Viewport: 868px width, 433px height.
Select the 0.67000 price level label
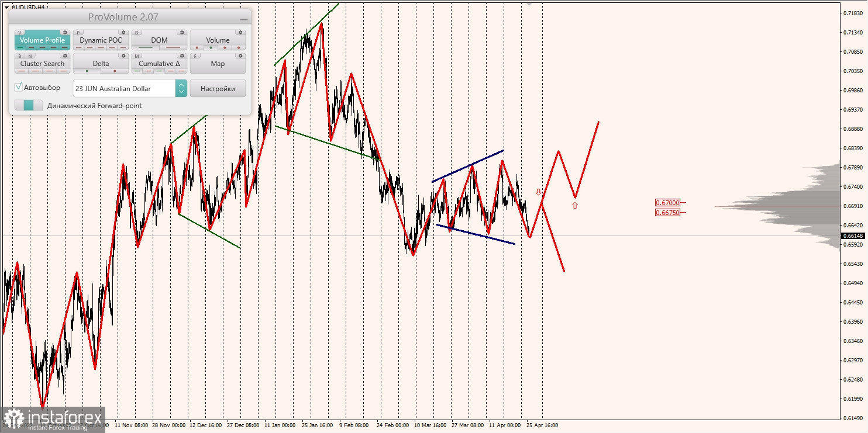(667, 203)
